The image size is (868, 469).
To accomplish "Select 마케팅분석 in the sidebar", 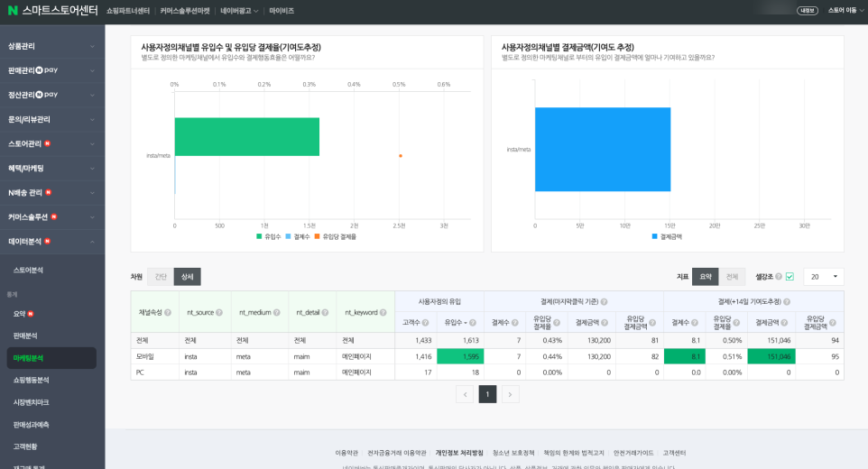I will tap(51, 358).
